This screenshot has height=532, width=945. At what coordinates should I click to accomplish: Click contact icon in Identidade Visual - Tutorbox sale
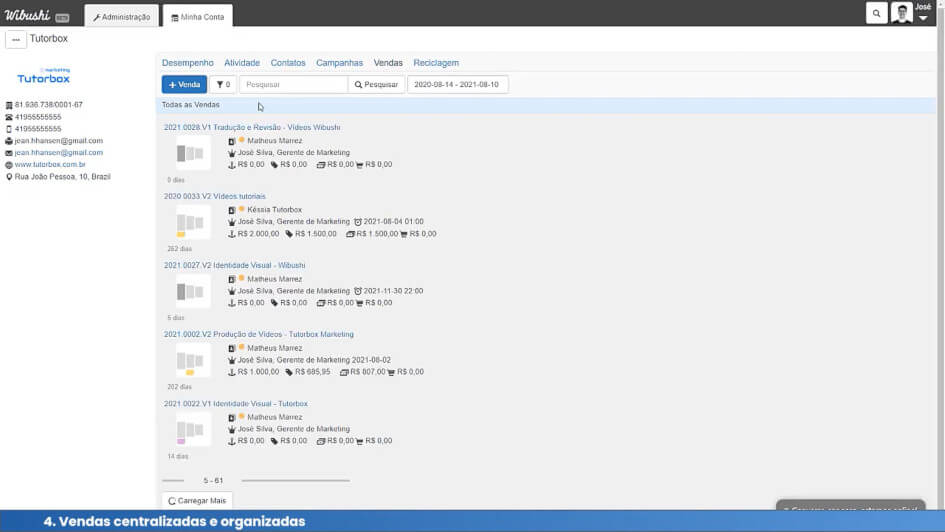231,418
